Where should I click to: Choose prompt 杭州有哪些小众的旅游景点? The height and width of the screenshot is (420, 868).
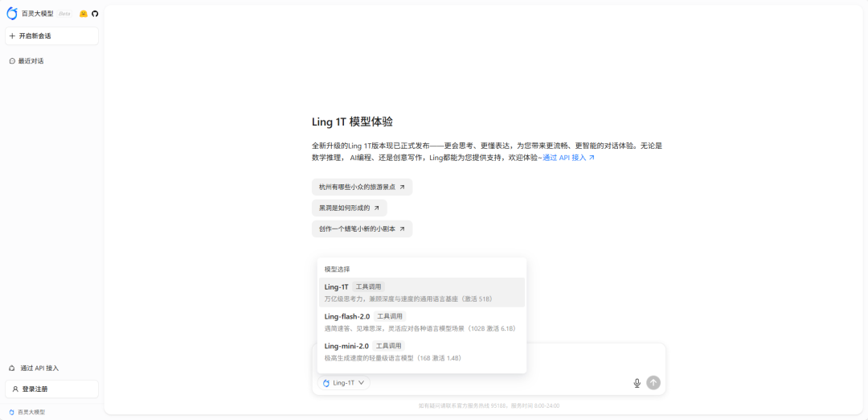click(x=362, y=187)
